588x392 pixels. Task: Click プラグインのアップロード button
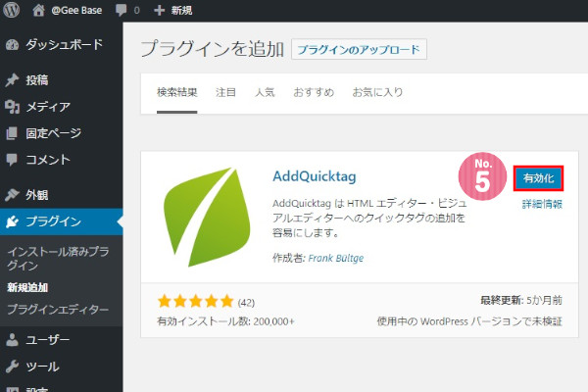[359, 49]
